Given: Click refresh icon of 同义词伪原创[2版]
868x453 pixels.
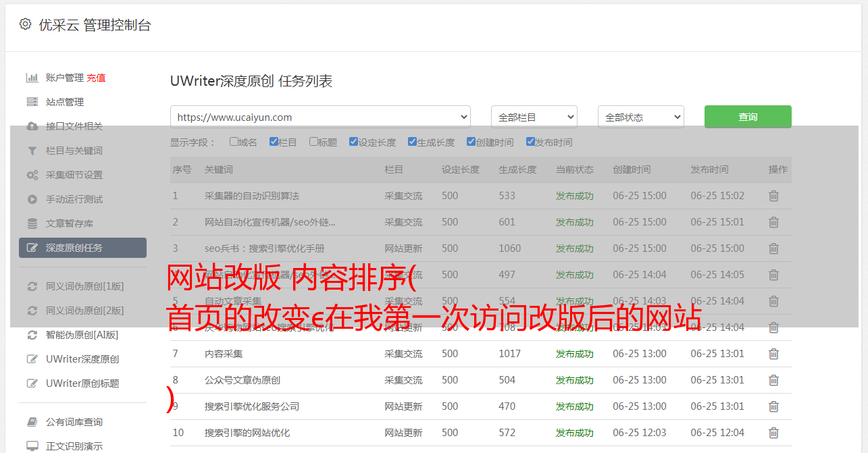Looking at the screenshot, I should tap(32, 311).
